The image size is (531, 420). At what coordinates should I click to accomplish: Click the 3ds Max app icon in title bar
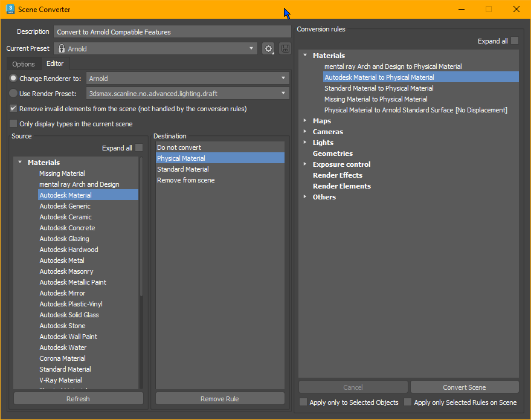click(10, 9)
